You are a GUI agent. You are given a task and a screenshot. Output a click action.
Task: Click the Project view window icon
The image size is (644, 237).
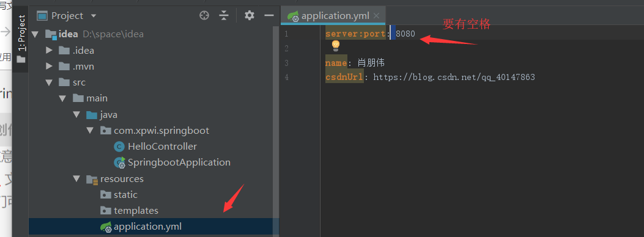coord(42,16)
